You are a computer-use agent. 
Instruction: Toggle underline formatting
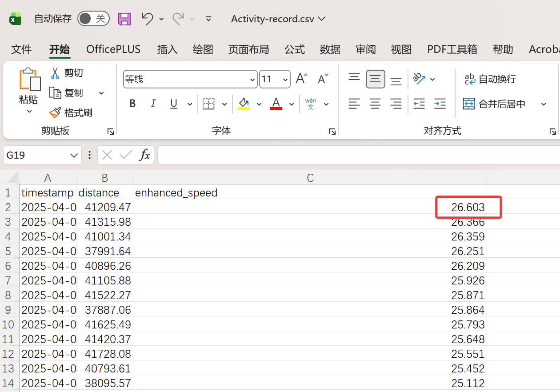pyautogui.click(x=174, y=104)
